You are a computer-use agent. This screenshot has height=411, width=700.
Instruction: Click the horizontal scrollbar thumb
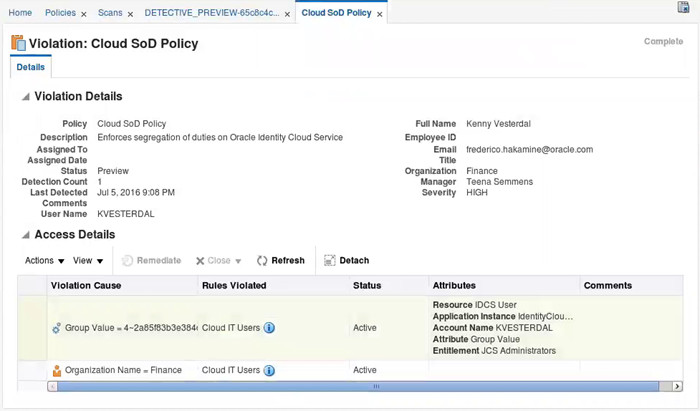(x=358, y=386)
